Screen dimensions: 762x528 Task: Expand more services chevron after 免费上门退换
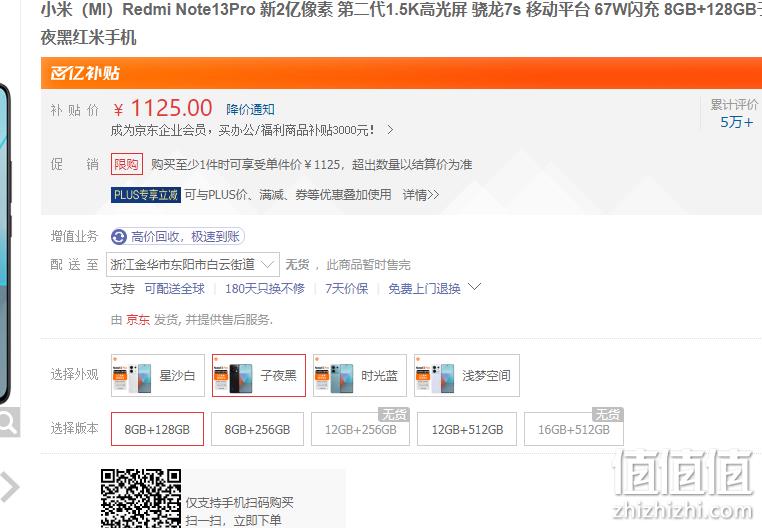click(474, 287)
